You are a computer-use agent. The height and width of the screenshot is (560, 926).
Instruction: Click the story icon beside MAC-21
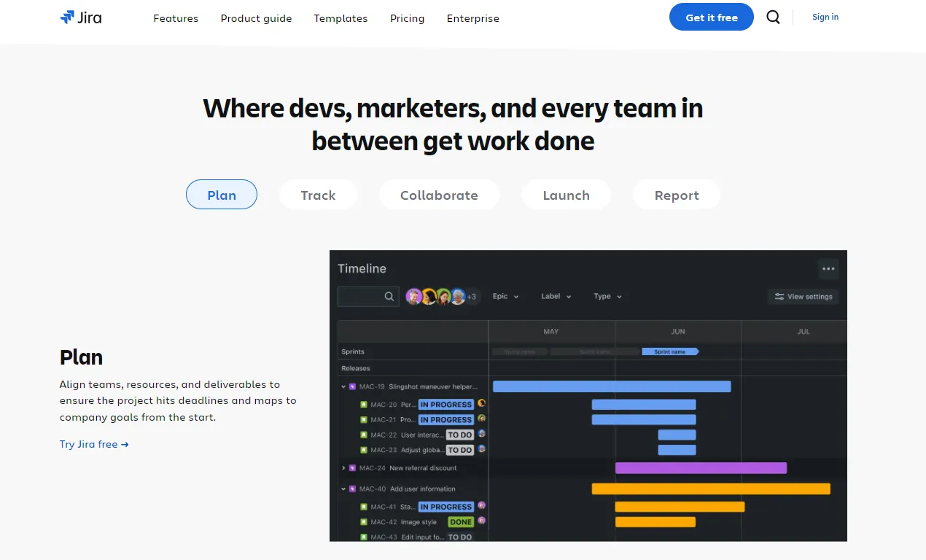click(363, 419)
